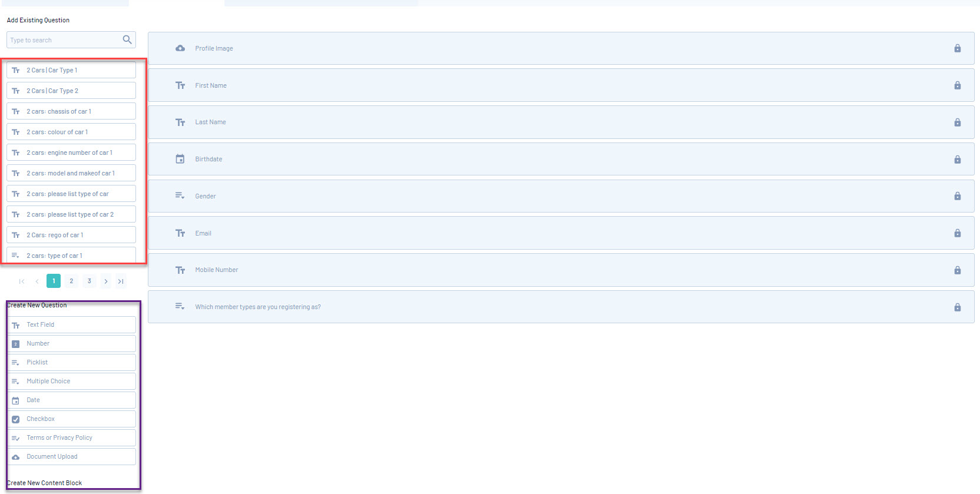Image resolution: width=980 pixels, height=494 pixels.
Task: Click the Date calendar icon
Action: click(x=16, y=400)
